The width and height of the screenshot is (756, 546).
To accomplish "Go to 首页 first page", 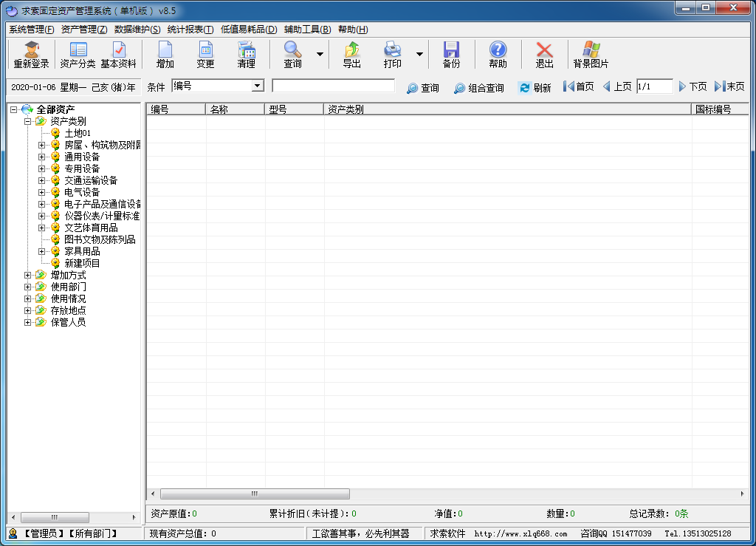I will click(579, 87).
